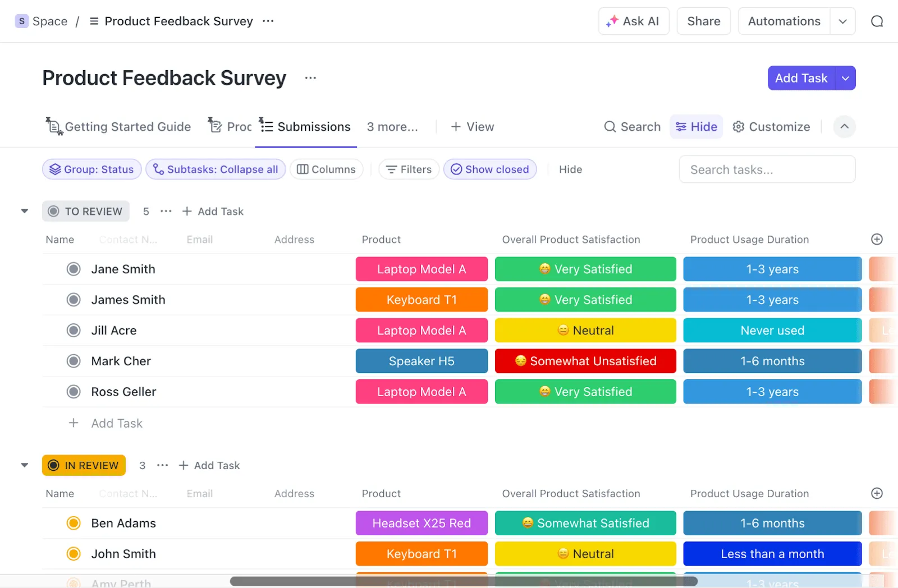Add a column in IN REVIEW header
898x588 pixels.
(877, 494)
